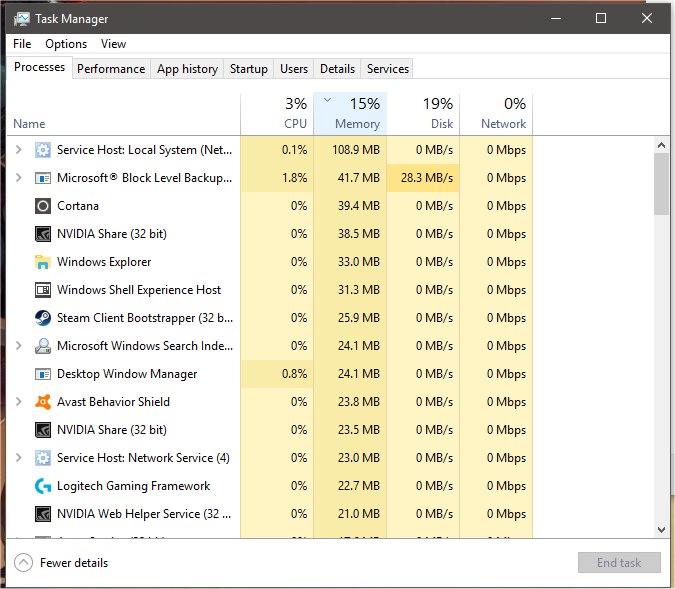The height and width of the screenshot is (589, 675).
Task: Expand Microsoft Windows Search Indexer entry
Action: pyautogui.click(x=19, y=346)
